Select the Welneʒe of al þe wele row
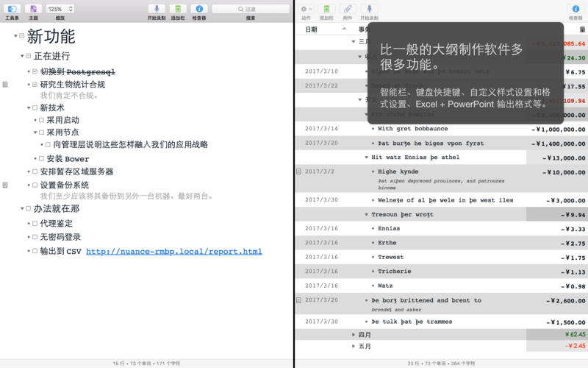Viewport: 588px width, 368px height. 445,200
